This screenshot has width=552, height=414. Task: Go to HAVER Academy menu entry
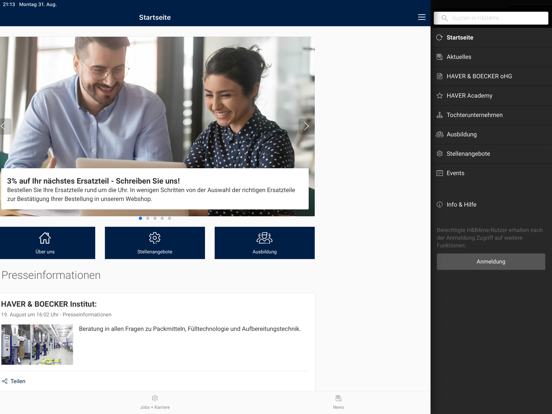click(491, 96)
